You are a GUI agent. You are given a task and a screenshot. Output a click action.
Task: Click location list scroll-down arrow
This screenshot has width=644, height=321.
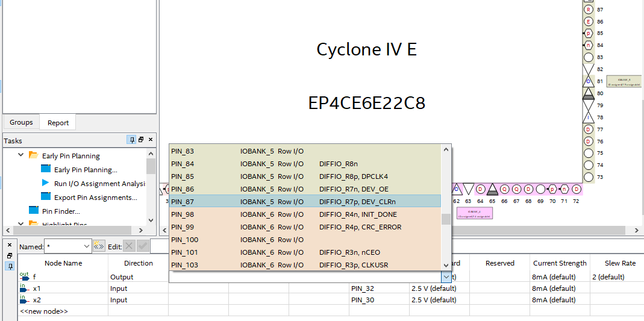click(x=446, y=265)
